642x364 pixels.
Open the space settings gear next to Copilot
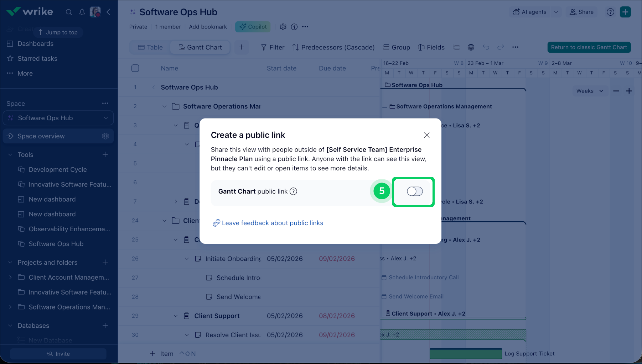[283, 27]
